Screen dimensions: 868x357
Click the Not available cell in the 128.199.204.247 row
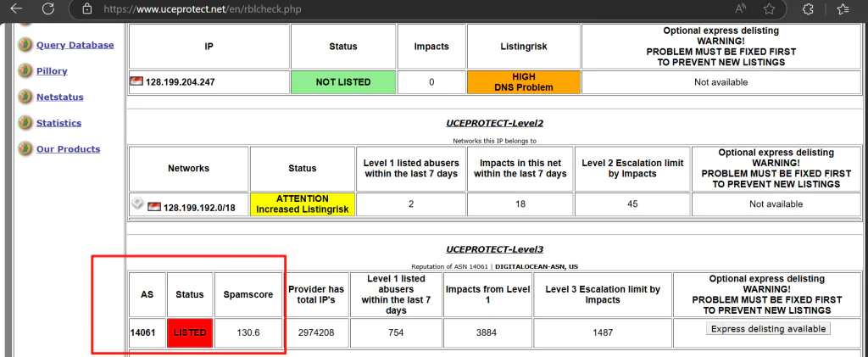(x=721, y=82)
